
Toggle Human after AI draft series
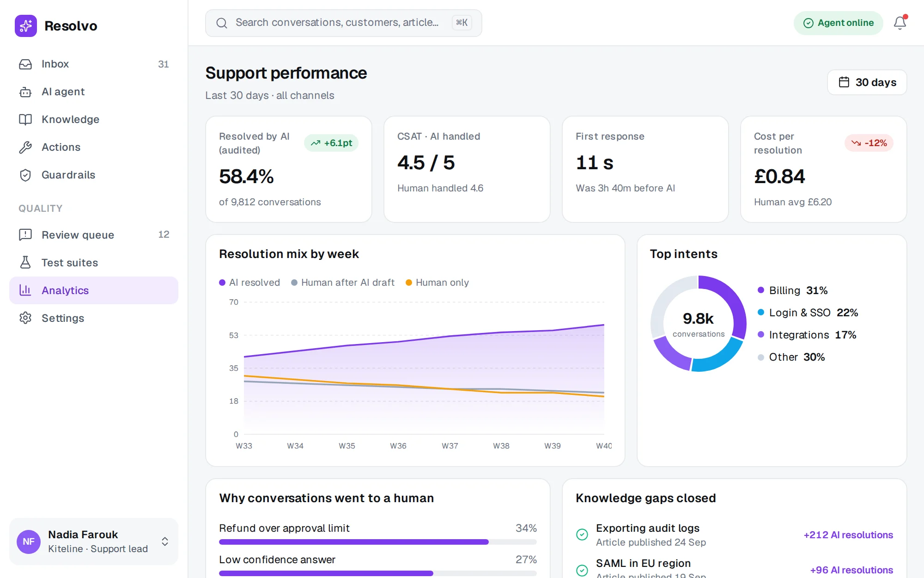point(343,283)
